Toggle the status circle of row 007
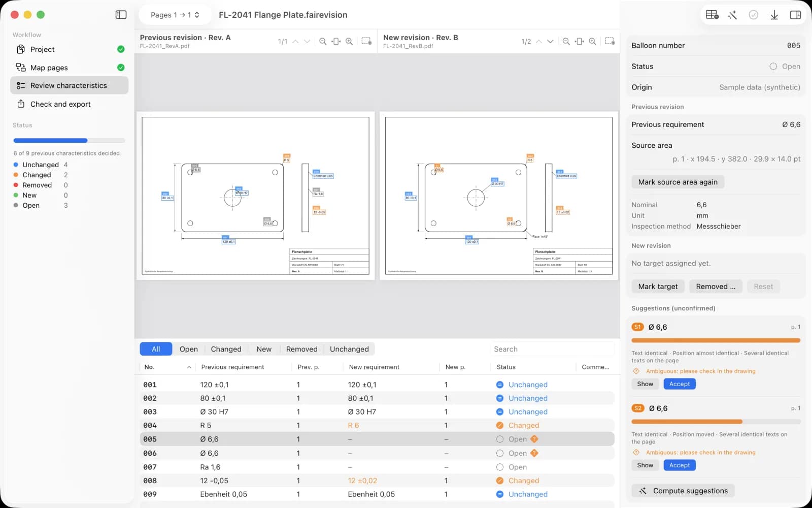The image size is (812, 508). point(499,467)
